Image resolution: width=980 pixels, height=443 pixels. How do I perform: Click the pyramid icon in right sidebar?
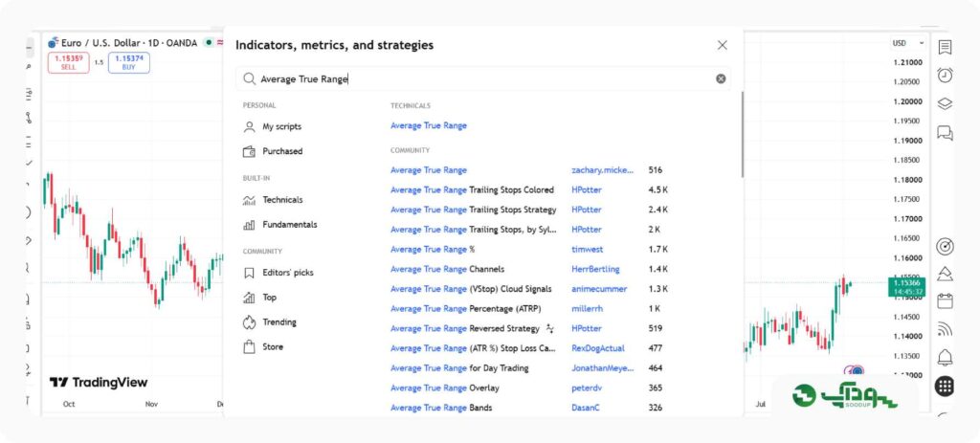(945, 274)
